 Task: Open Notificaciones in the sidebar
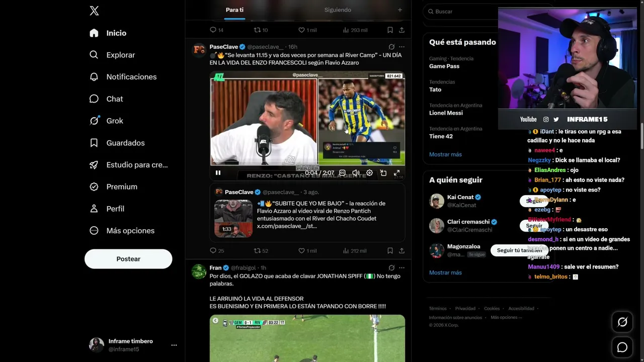tap(123, 77)
